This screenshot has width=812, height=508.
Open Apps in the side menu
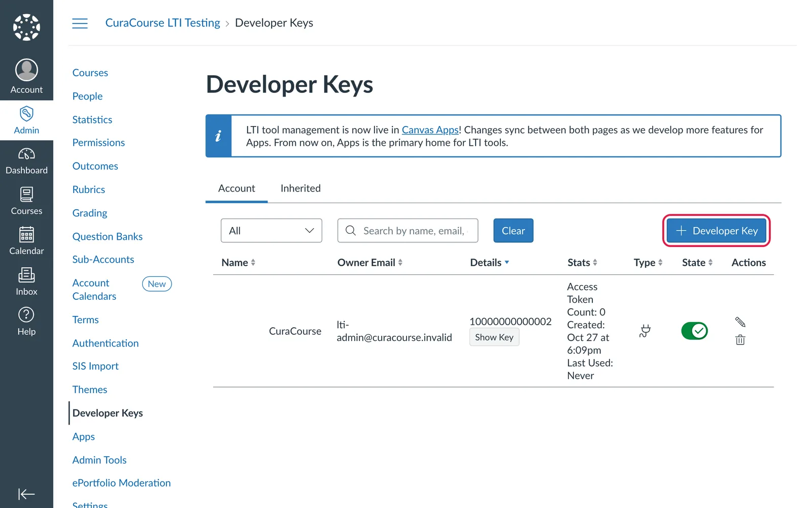[x=84, y=436]
